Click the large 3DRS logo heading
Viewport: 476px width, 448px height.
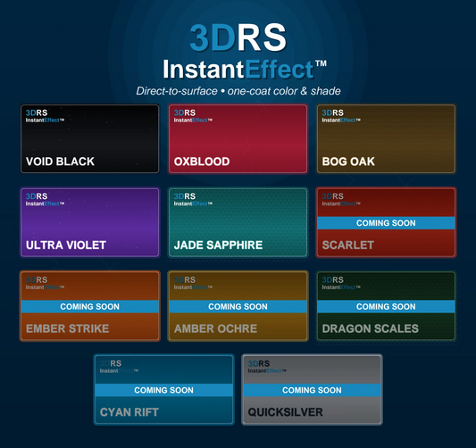(238, 37)
